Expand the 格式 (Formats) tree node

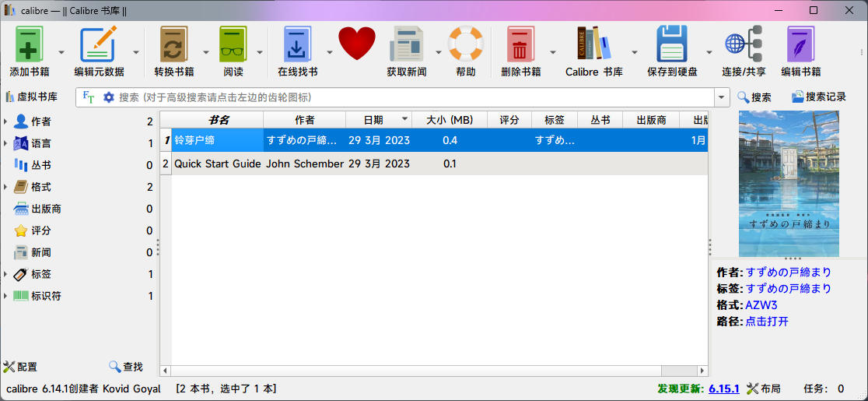pyautogui.click(x=5, y=187)
